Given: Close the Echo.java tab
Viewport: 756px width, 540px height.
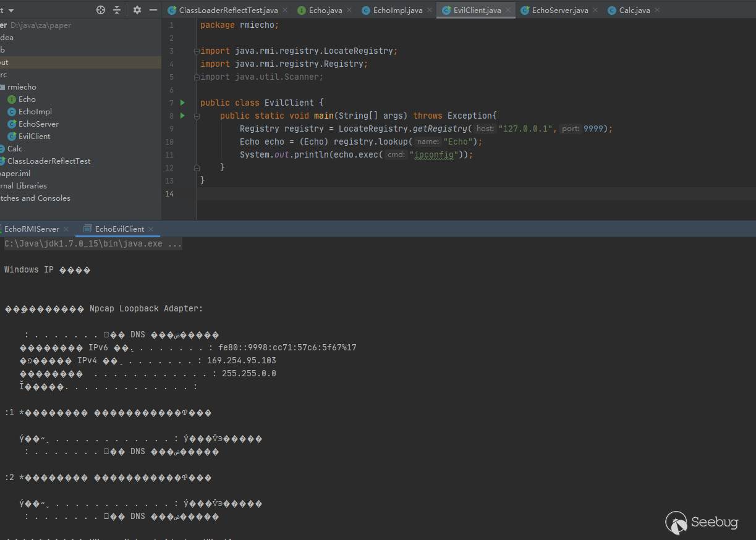Looking at the screenshot, I should 349,11.
